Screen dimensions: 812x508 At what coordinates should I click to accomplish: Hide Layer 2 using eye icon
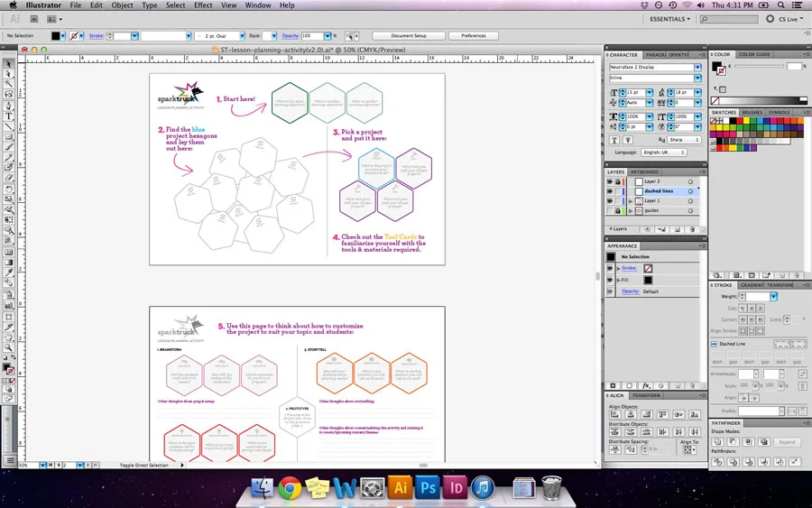610,181
